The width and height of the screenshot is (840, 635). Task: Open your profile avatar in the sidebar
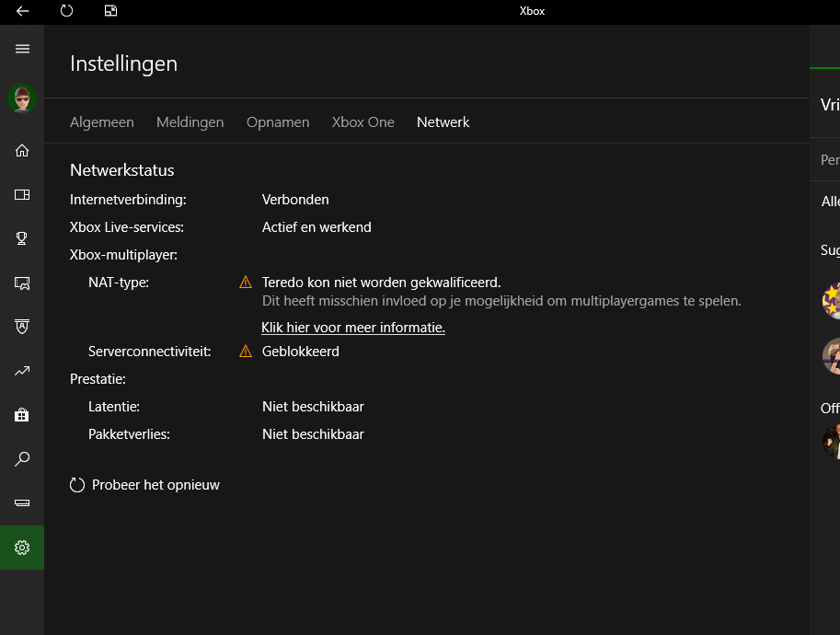21,98
